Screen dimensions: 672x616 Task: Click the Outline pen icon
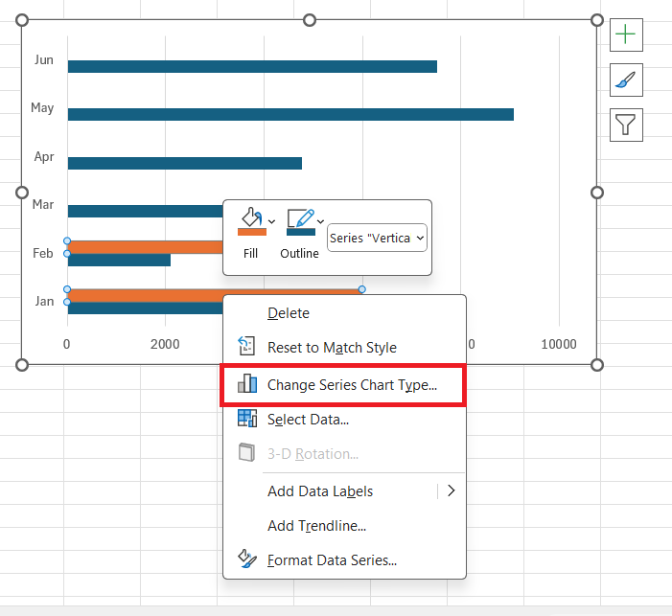pyautogui.click(x=300, y=218)
